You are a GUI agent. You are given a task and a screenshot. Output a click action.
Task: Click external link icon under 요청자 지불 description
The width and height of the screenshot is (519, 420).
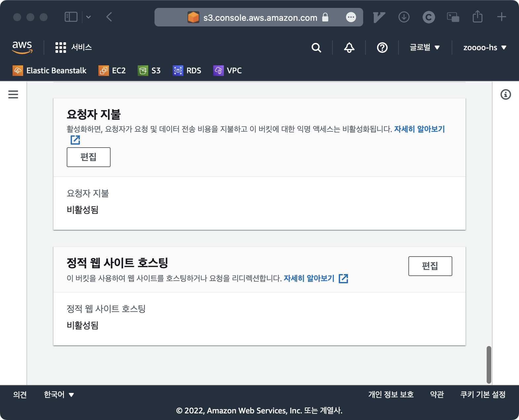pyautogui.click(x=75, y=140)
